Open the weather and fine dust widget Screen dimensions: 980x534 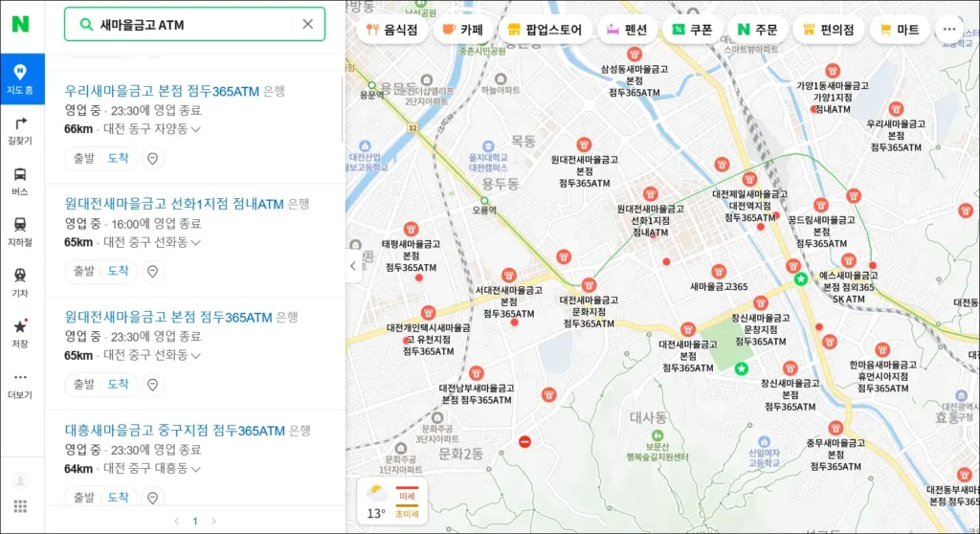click(x=392, y=501)
